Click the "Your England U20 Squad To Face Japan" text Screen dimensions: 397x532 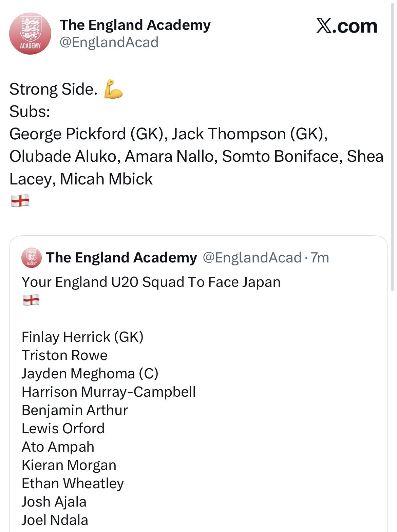[151, 282]
